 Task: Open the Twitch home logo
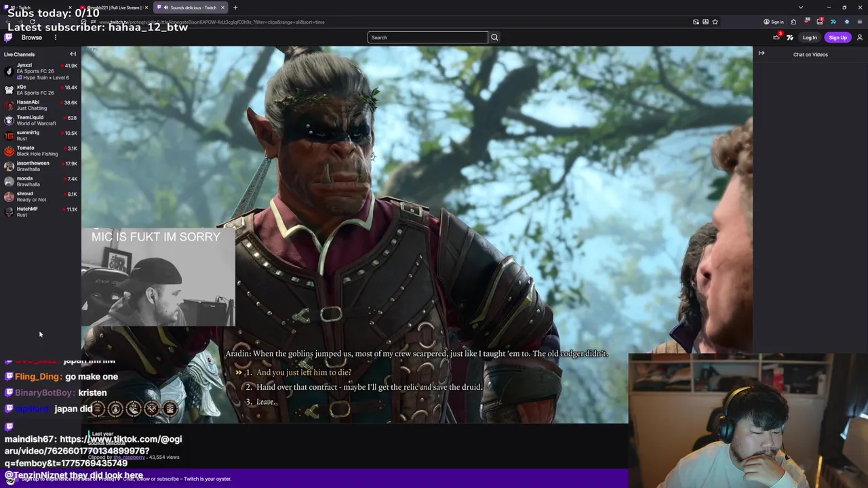[9, 37]
